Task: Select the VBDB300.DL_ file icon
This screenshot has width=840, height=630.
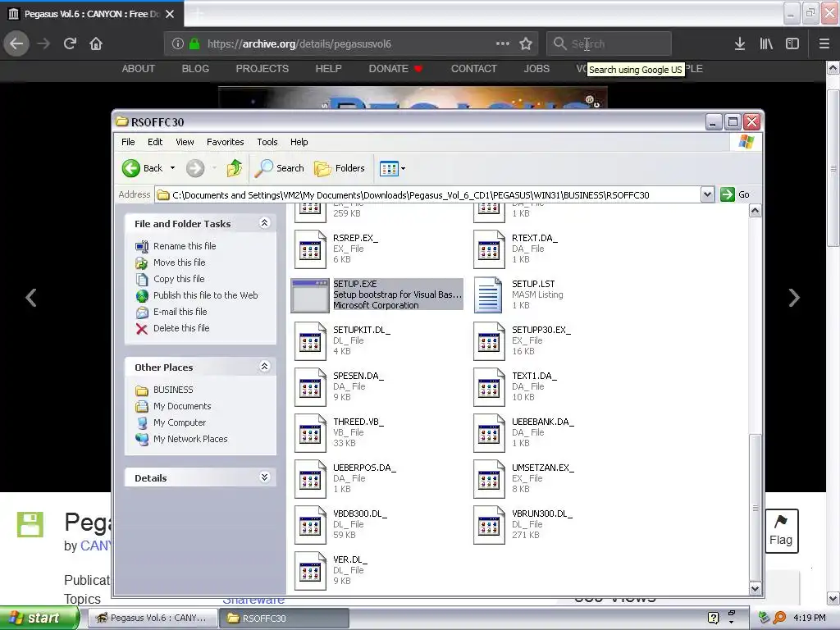Action: click(x=310, y=526)
